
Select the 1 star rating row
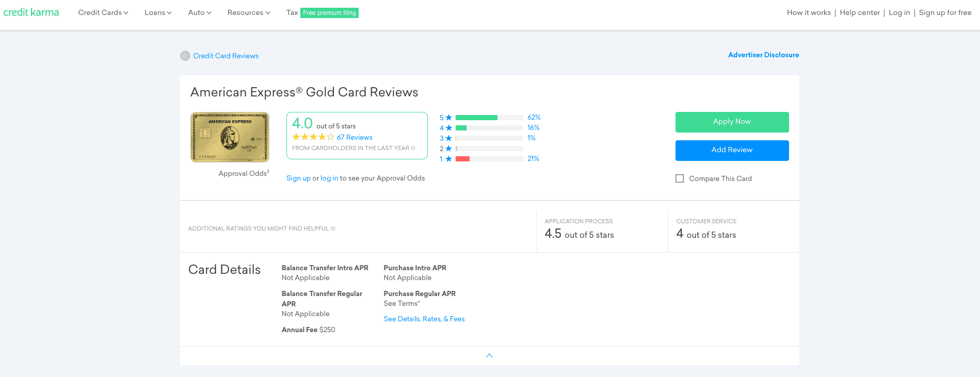(x=489, y=159)
